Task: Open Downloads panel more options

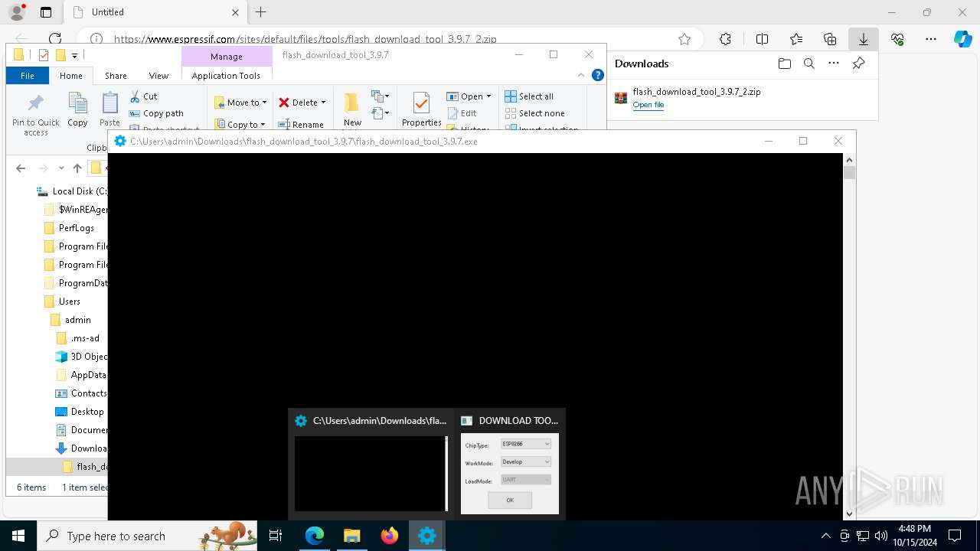Action: tap(834, 64)
